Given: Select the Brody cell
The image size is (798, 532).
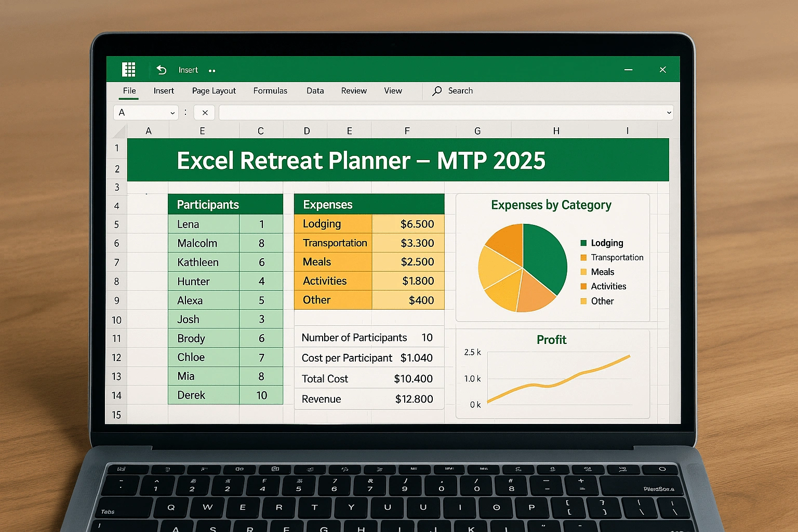Looking at the screenshot, I should [x=204, y=338].
